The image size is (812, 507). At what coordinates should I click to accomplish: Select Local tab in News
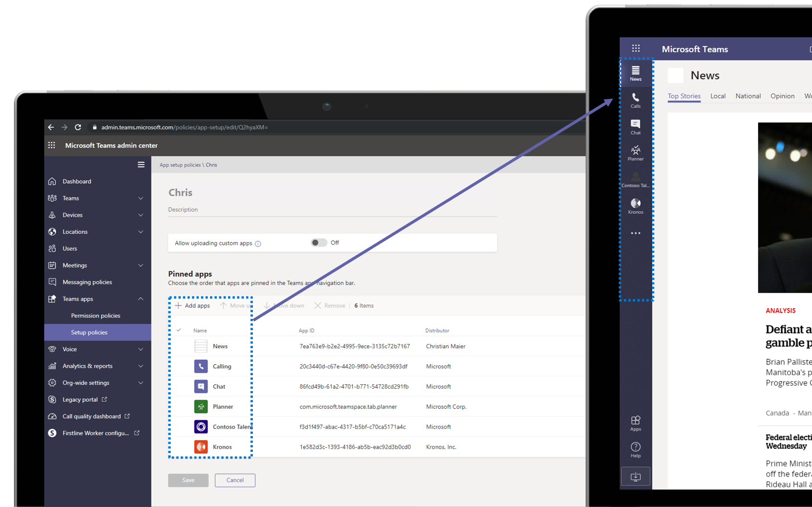[x=718, y=96]
